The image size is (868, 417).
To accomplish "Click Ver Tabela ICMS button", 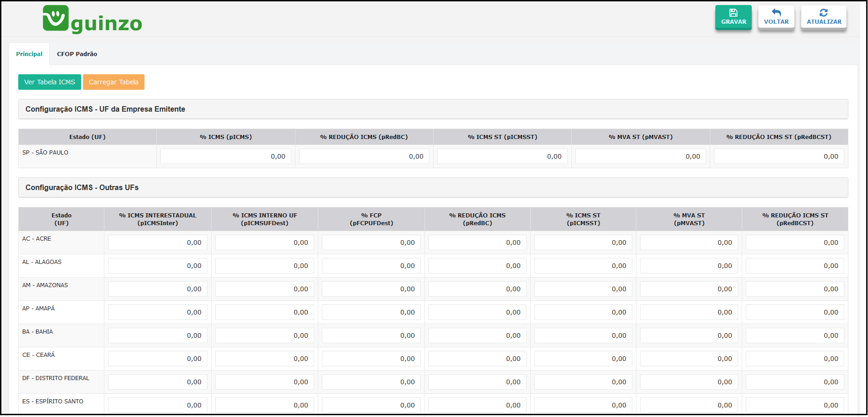I will pos(50,82).
